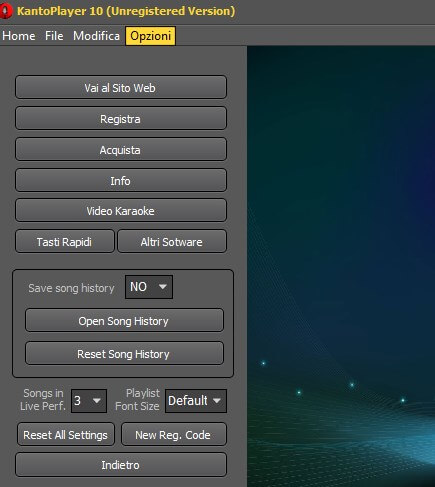Image resolution: width=435 pixels, height=487 pixels.
Task: Expand Songs in Live Perf. dropdown
Action: click(x=89, y=401)
